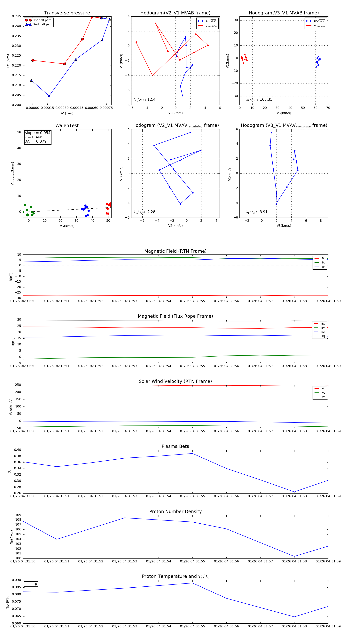This screenshot has width=351, height=644.
Task: Select the Bz' legend entry
Action: 320,332
